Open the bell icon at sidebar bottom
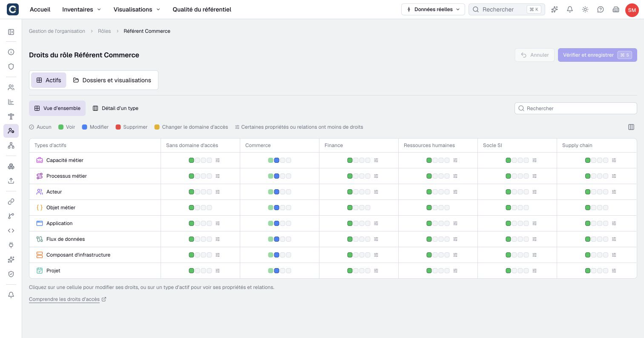 (x=11, y=295)
